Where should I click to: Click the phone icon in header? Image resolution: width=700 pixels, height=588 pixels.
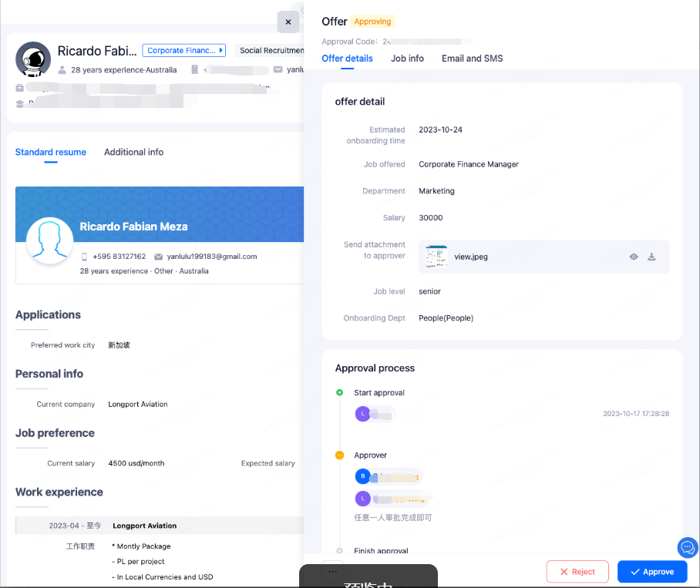coord(194,69)
